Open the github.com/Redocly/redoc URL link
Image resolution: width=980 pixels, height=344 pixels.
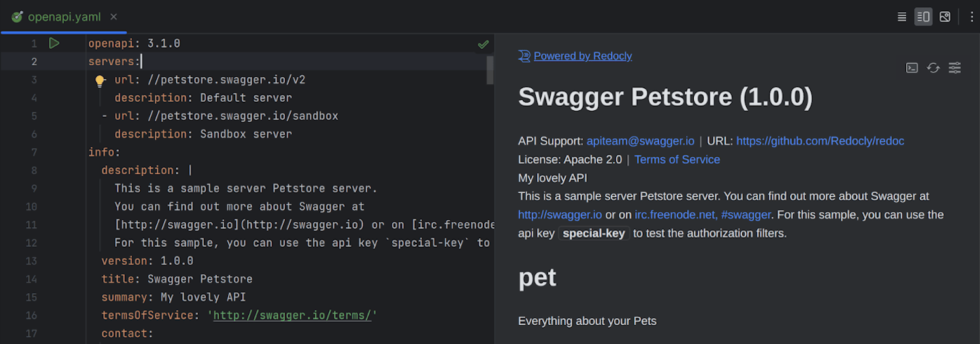tap(819, 141)
